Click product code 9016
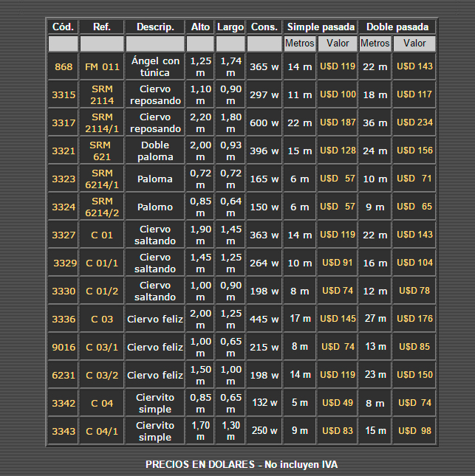The image size is (475, 476). 64,348
